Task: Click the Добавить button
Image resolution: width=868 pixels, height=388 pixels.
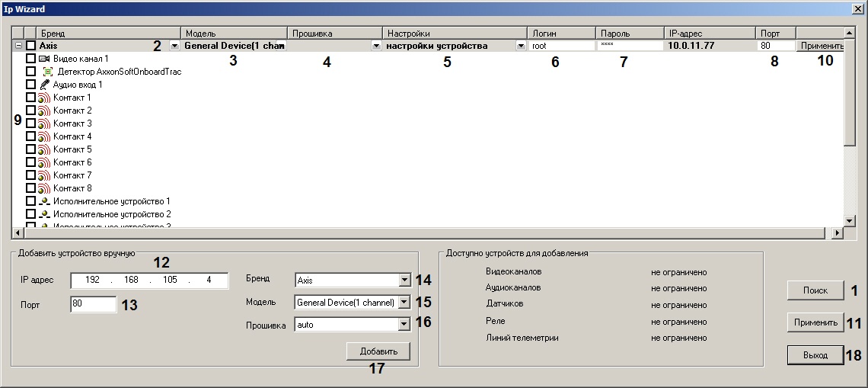Action: (378, 351)
